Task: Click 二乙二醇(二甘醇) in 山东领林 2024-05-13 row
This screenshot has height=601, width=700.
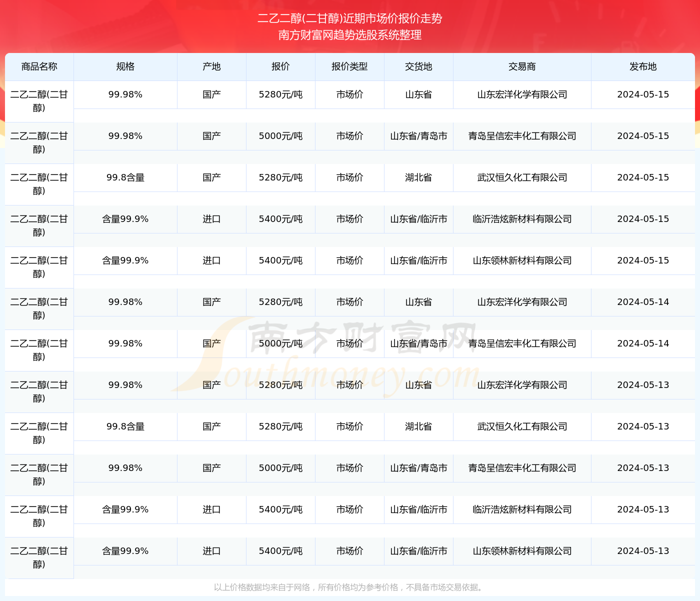Action: pyautogui.click(x=39, y=557)
